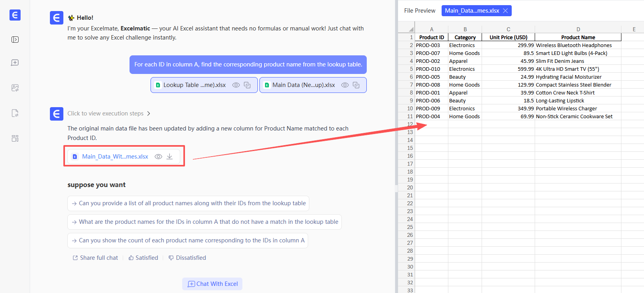The image size is (644, 293).
Task: Select suggestion about products without a match
Action: tap(204, 222)
